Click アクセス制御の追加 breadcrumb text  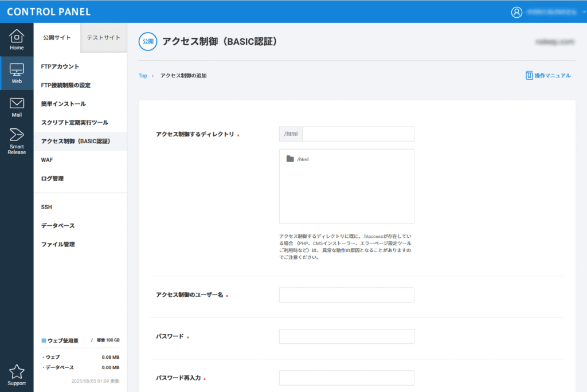[183, 76]
